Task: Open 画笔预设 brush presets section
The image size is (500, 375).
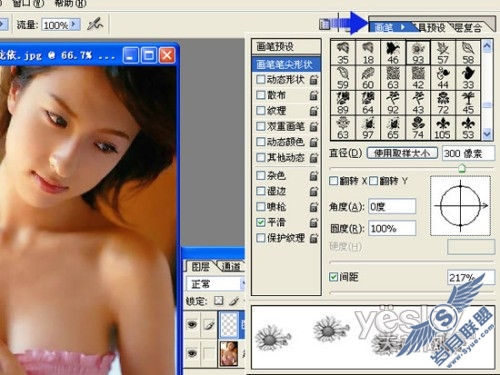Action: pyautogui.click(x=286, y=46)
